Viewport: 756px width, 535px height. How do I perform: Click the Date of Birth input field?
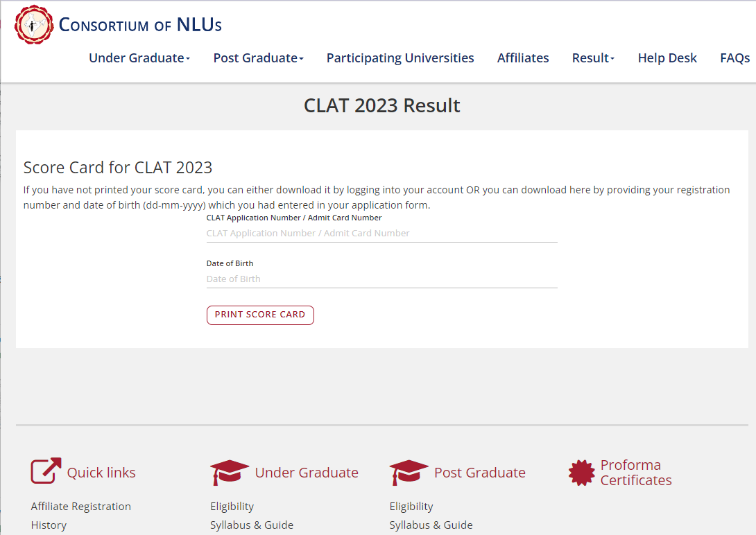[381, 279]
